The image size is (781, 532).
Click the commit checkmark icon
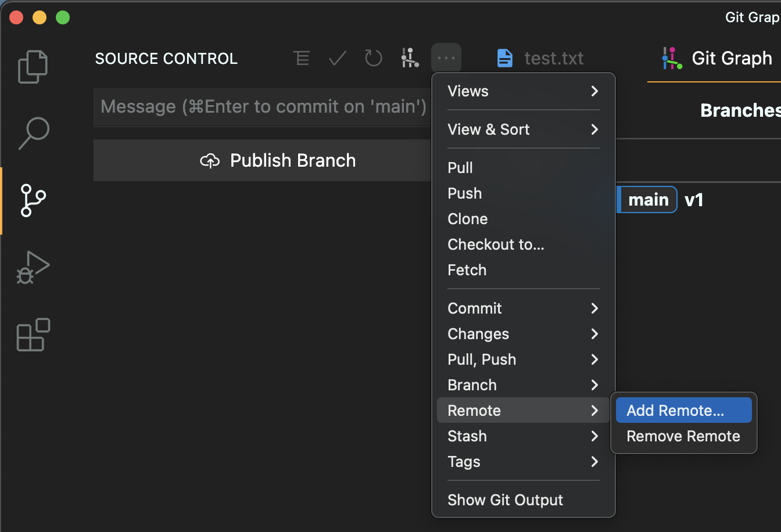(338, 58)
